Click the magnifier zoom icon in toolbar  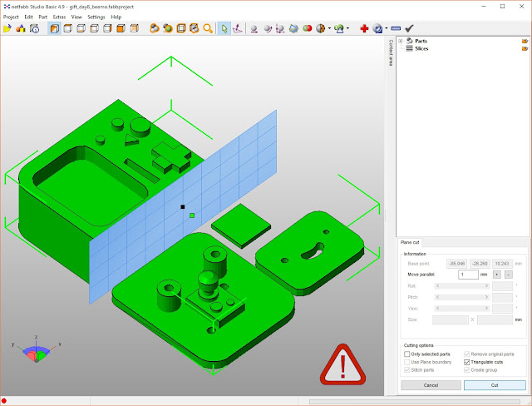click(x=208, y=28)
